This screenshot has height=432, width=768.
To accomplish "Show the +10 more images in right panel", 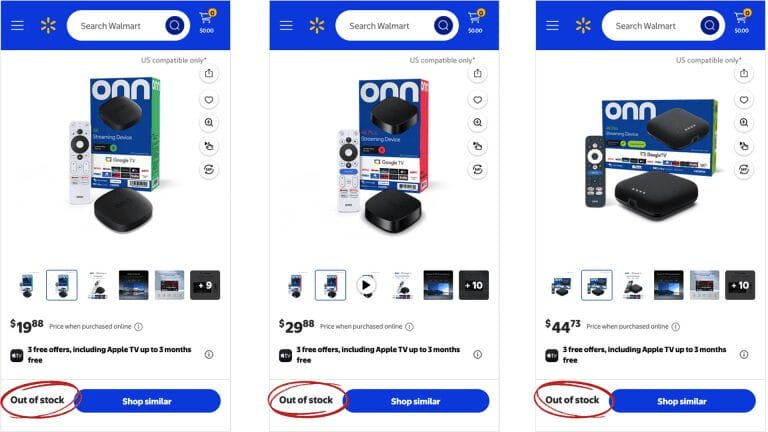I will (x=740, y=285).
